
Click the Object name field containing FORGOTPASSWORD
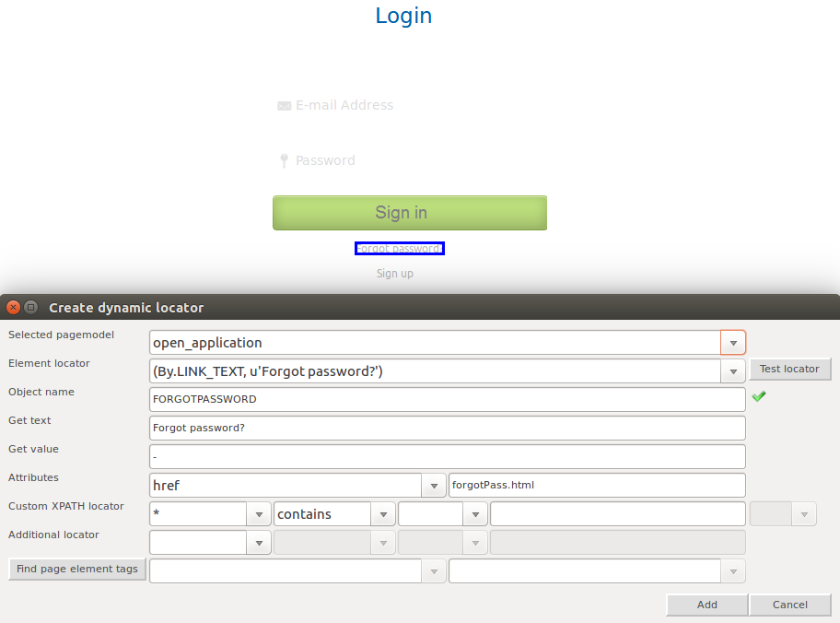(x=448, y=399)
